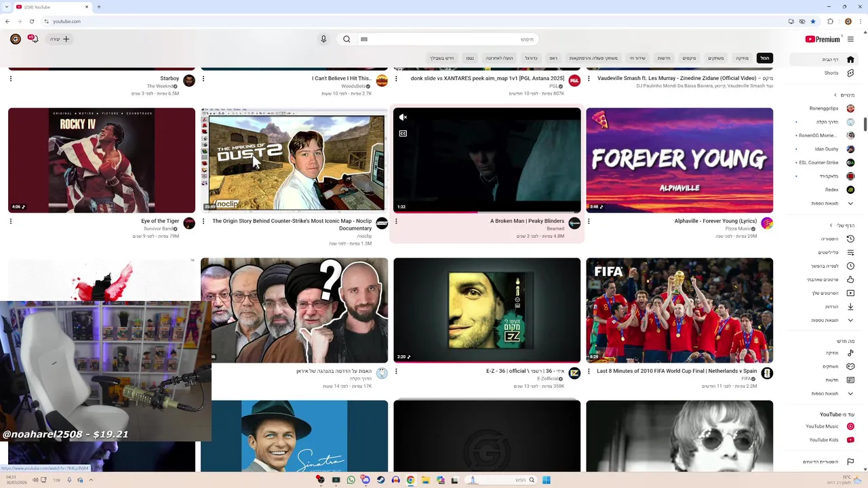Bookmark page with browser star icon
The image size is (868, 488).
point(813,22)
